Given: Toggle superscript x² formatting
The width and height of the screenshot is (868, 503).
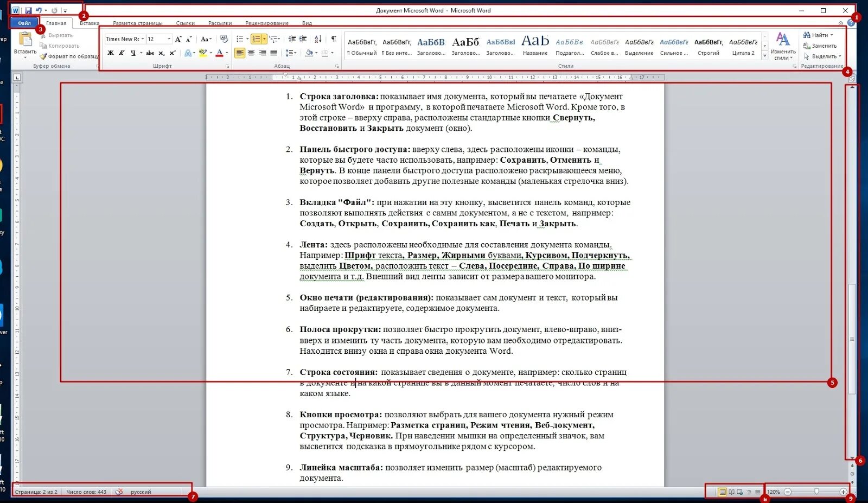Looking at the screenshot, I should click(x=172, y=53).
